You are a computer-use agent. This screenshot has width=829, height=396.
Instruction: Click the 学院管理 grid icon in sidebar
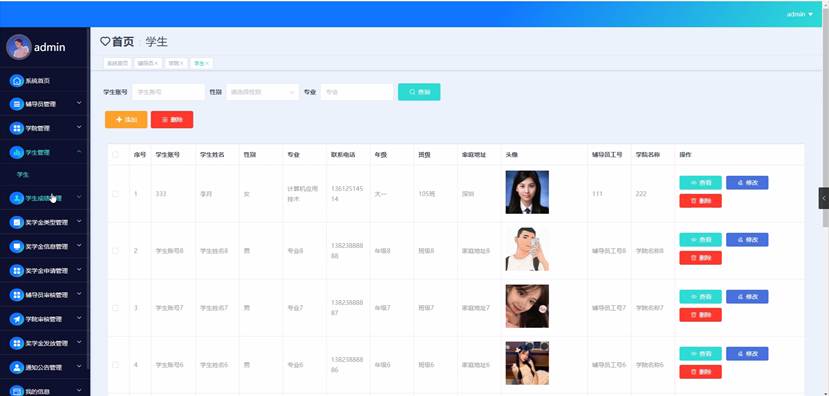coord(17,128)
